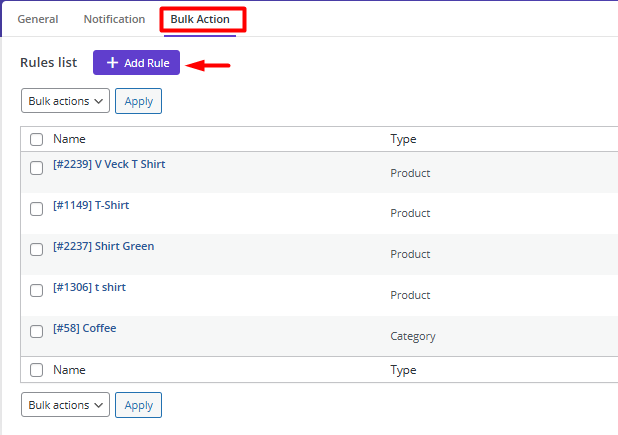Toggle the select-all checkbox in table header

(37, 140)
